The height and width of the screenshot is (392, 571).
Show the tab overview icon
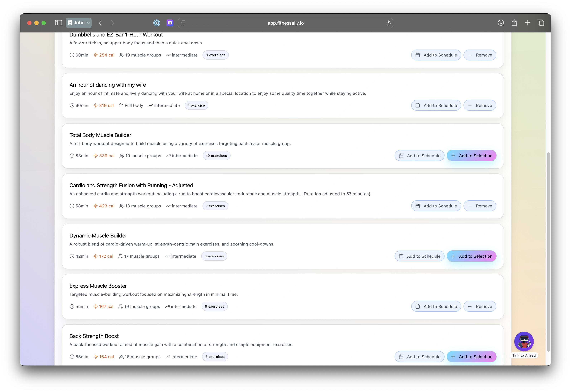541,23
